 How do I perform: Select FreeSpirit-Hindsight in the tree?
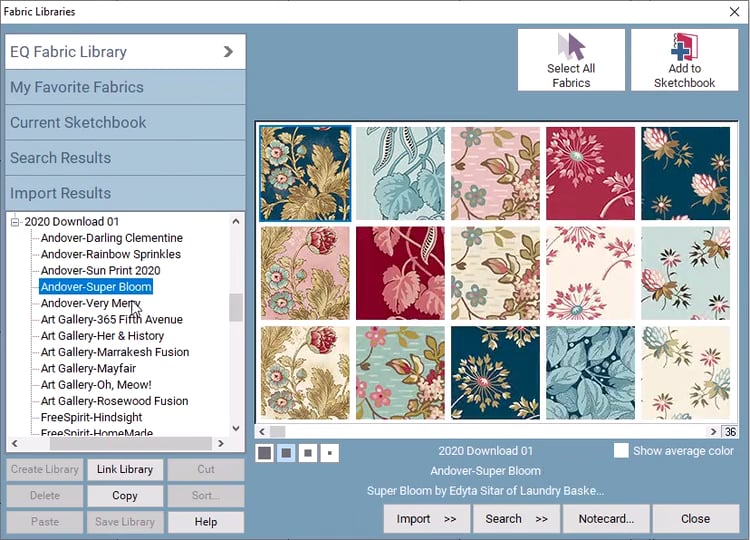click(91, 417)
